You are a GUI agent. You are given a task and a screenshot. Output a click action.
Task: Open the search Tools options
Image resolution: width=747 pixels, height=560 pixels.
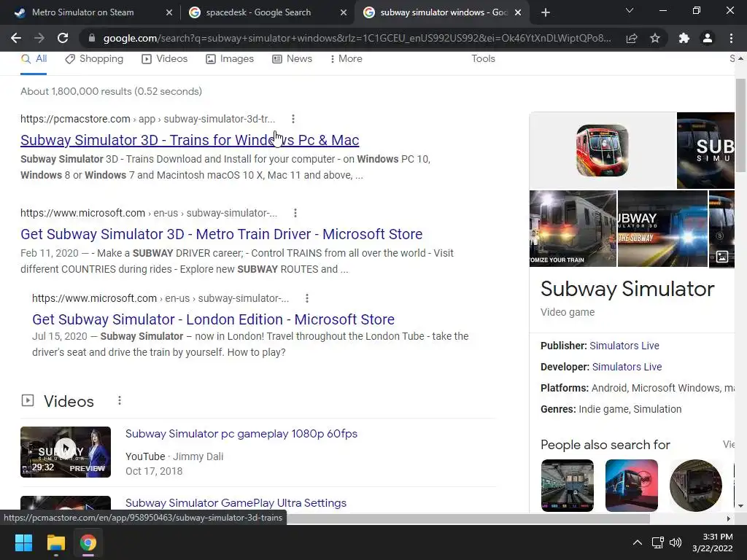click(x=483, y=58)
